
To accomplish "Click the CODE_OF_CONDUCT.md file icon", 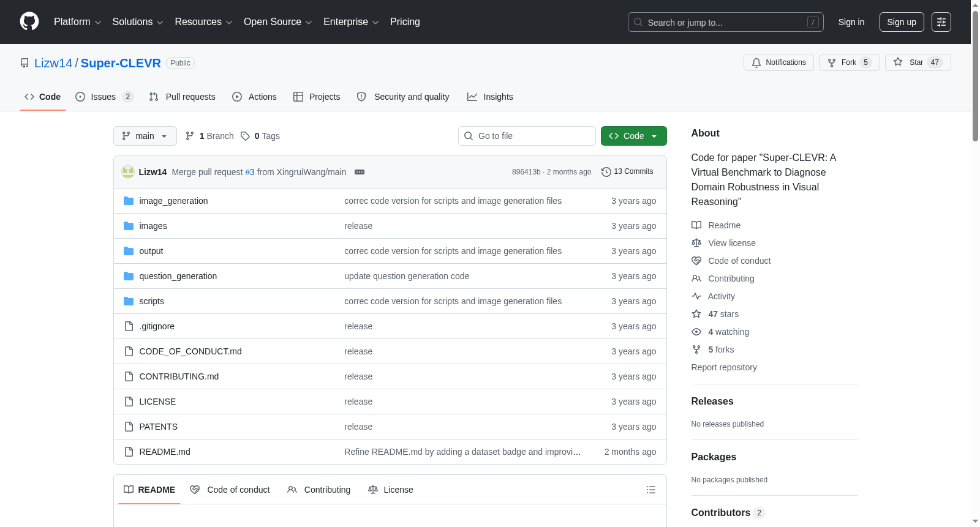I will [x=129, y=351].
